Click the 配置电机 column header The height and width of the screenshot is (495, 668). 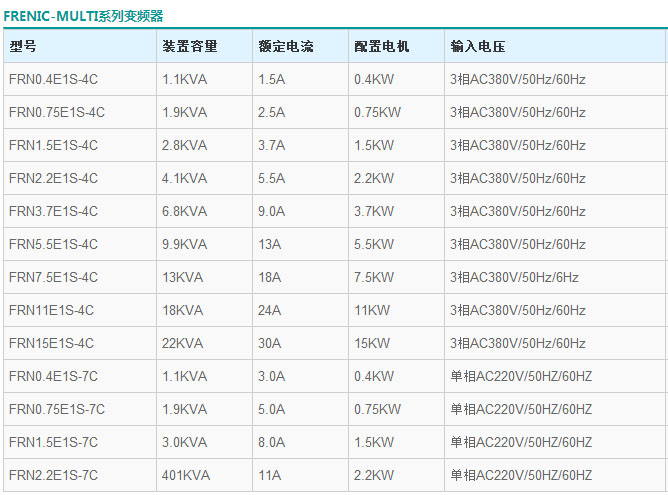pyautogui.click(x=381, y=46)
